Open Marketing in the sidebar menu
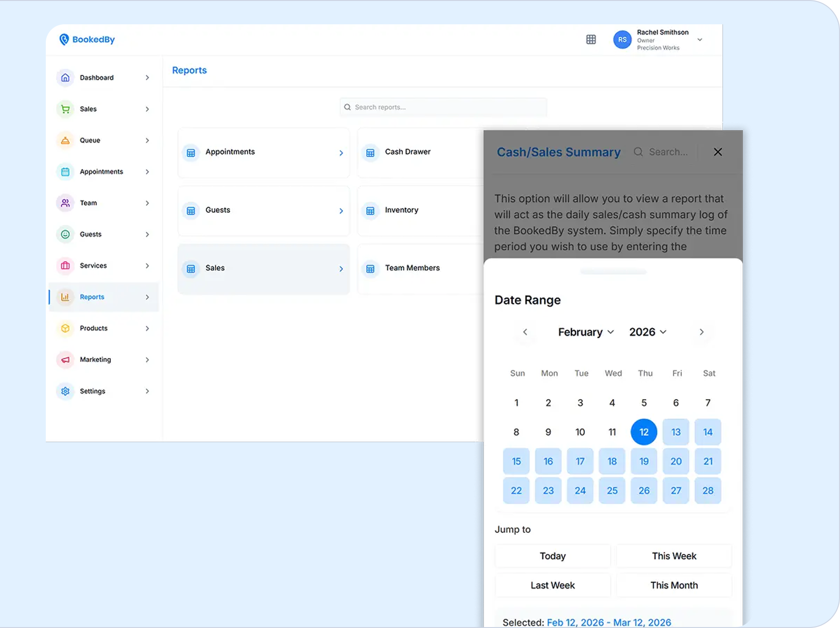840x628 pixels. pos(104,359)
